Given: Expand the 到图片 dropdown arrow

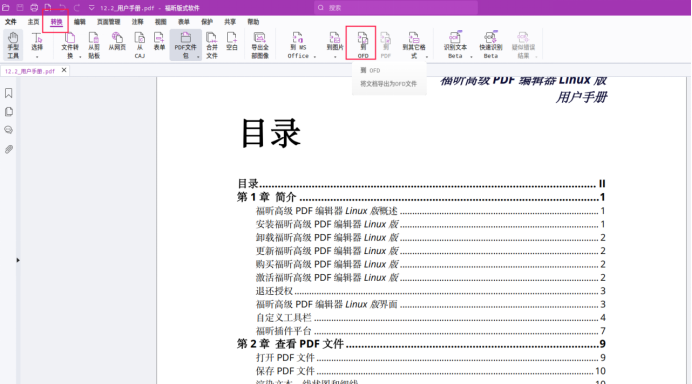Looking at the screenshot, I should 335,57.
